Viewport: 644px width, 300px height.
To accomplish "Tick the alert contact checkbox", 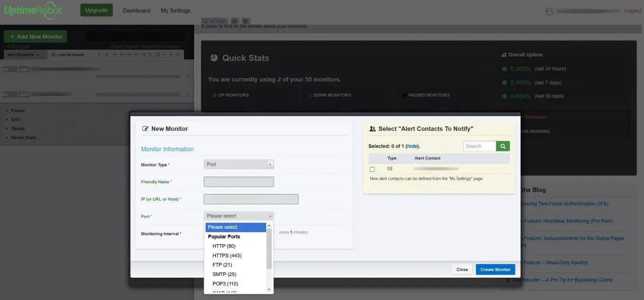I will [372, 169].
